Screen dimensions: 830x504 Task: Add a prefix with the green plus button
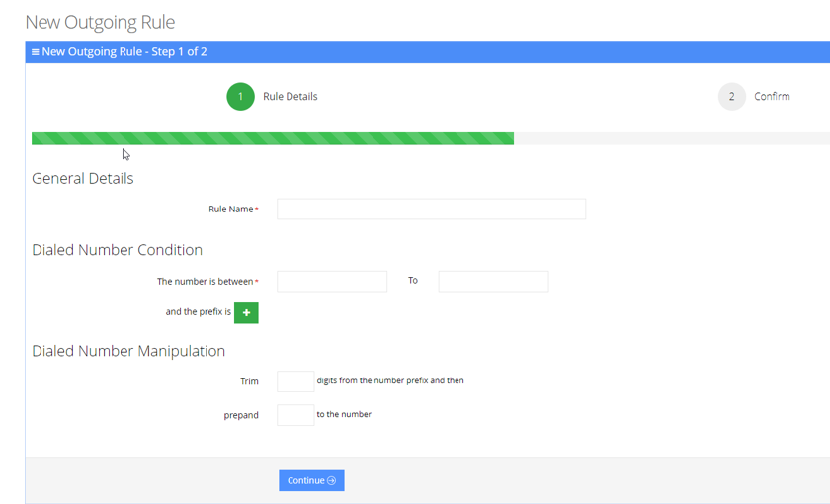(246, 312)
